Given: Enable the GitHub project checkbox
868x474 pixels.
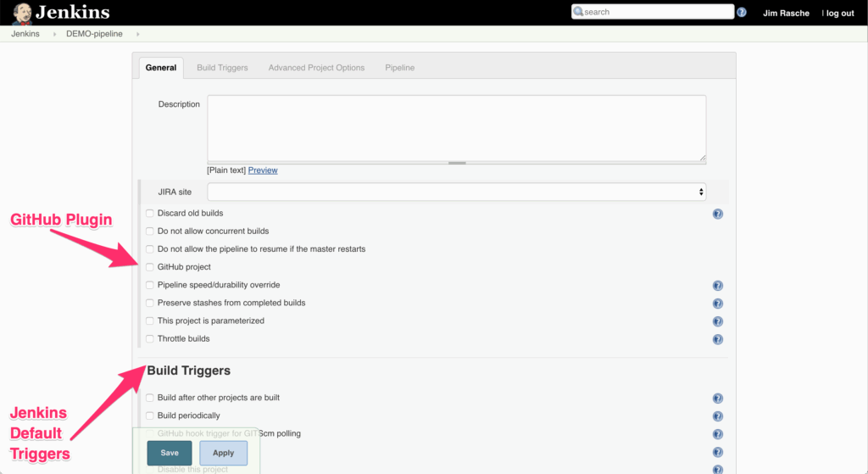Looking at the screenshot, I should [x=149, y=267].
